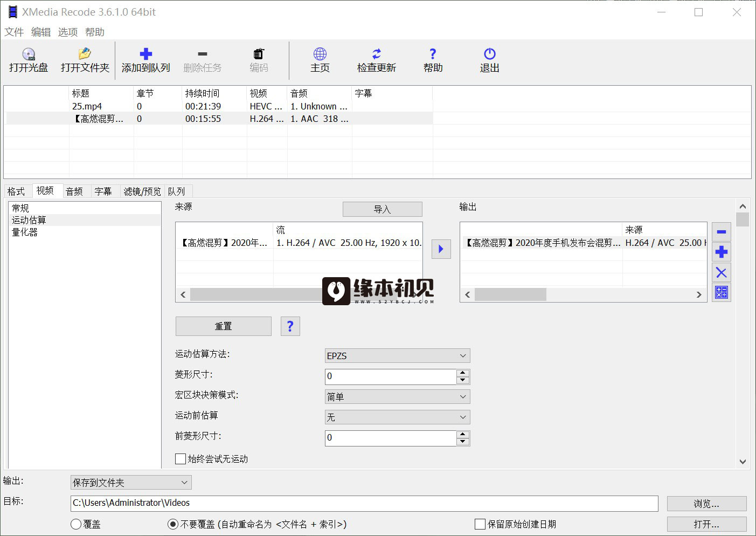756x536 pixels.
Task: Switch to the 滤镜/预览 tab
Action: 142,191
